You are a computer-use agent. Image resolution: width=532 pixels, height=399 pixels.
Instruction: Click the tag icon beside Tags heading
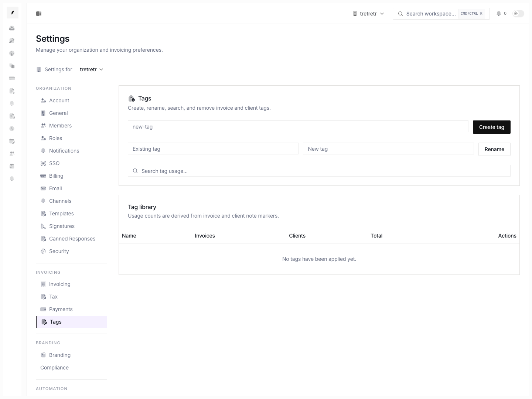[132, 98]
